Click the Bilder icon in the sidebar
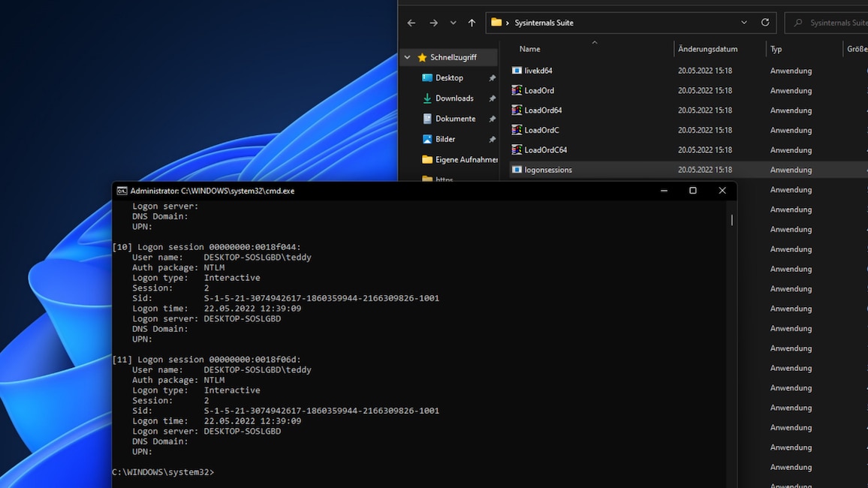The width and height of the screenshot is (868, 488). tap(426, 139)
